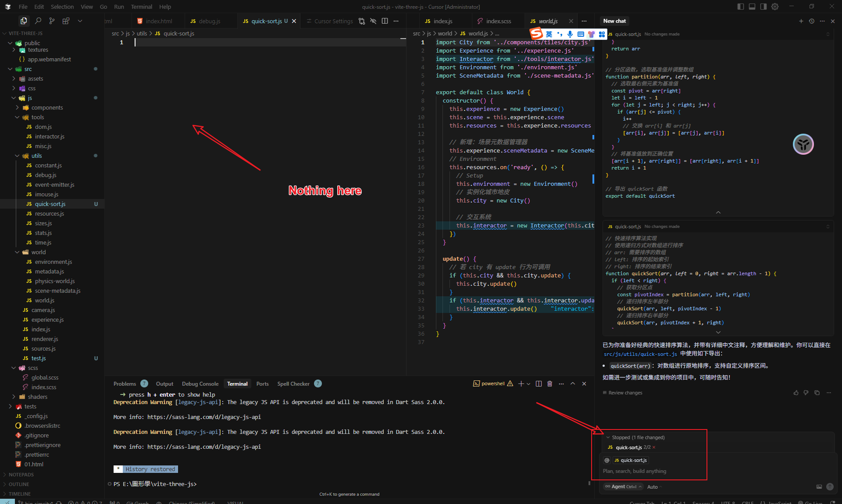Submit the chat prompt with the arrow button
Image resolution: width=842 pixels, height=504 pixels.
point(830,487)
